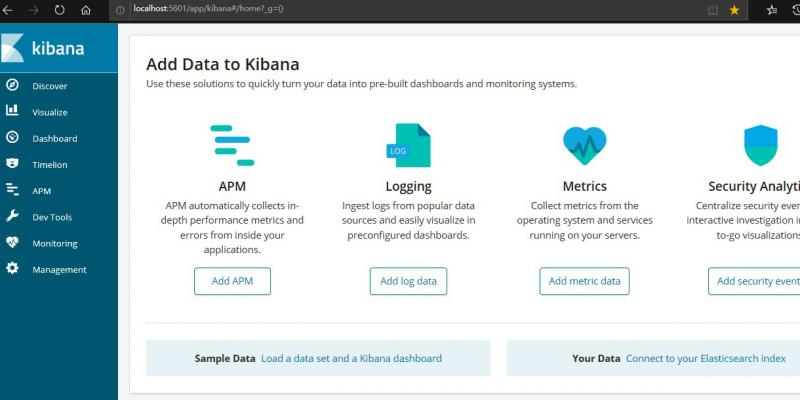Click the Add metric data button

[584, 281]
